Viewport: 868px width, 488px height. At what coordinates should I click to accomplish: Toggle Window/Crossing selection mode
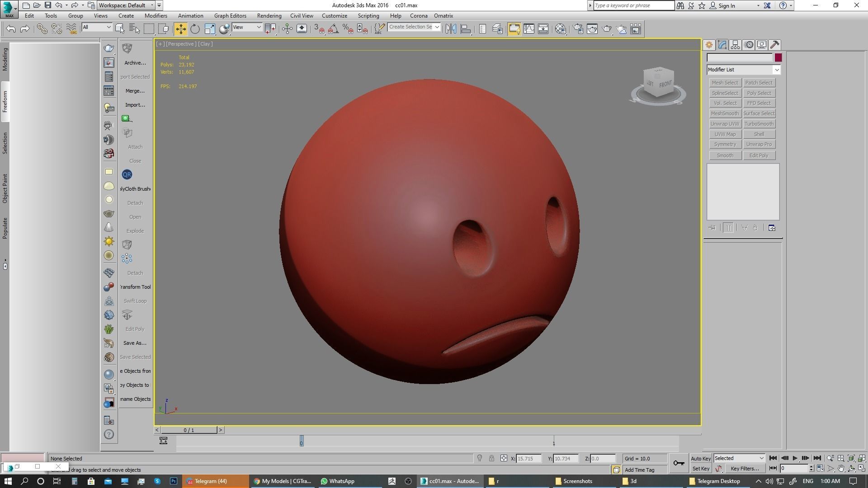tap(163, 29)
